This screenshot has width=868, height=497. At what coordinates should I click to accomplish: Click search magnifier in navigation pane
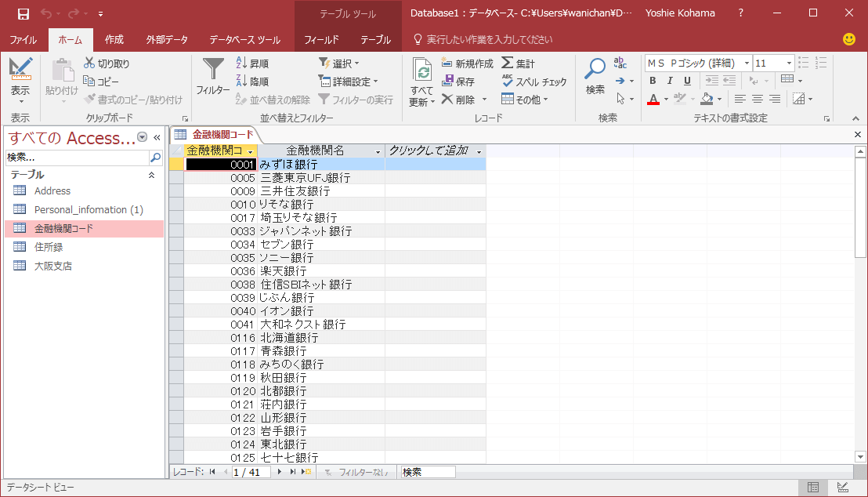(156, 158)
